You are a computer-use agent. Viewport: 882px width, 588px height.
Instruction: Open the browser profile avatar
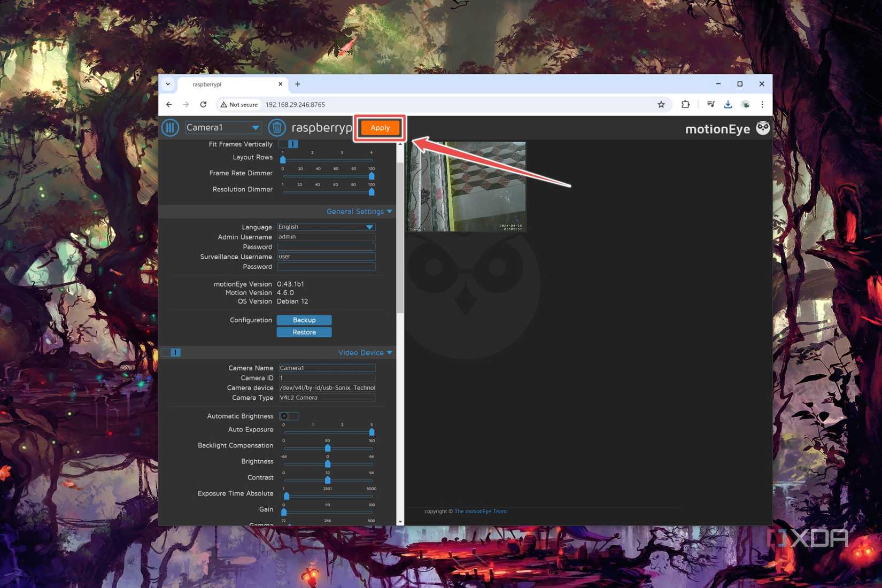pyautogui.click(x=745, y=105)
